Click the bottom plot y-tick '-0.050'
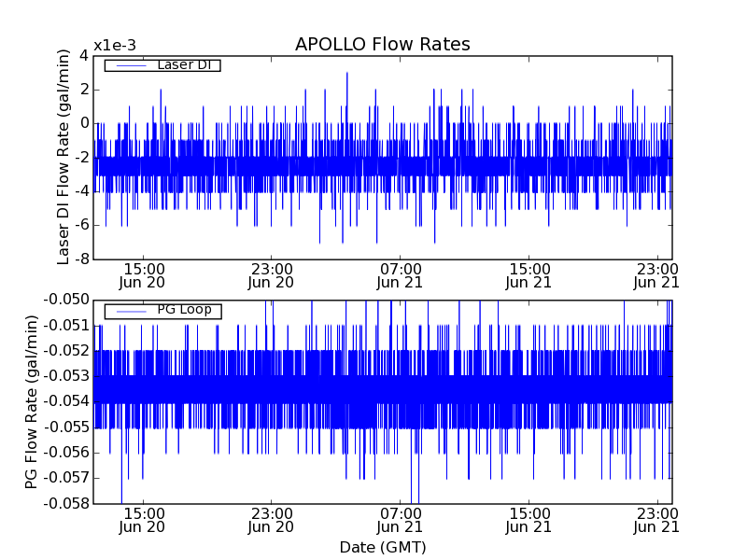The height and width of the screenshot is (560, 747). tap(66, 300)
